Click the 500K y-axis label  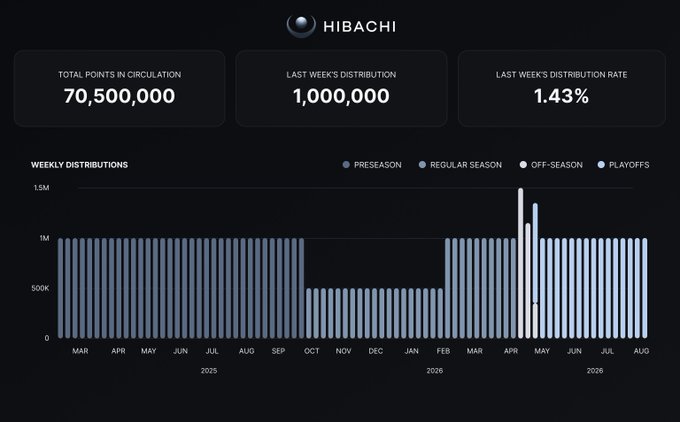[40, 288]
